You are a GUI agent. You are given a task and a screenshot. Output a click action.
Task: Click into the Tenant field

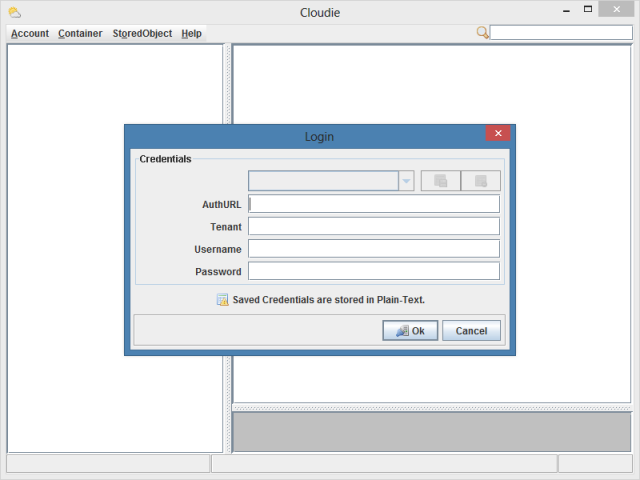click(374, 226)
